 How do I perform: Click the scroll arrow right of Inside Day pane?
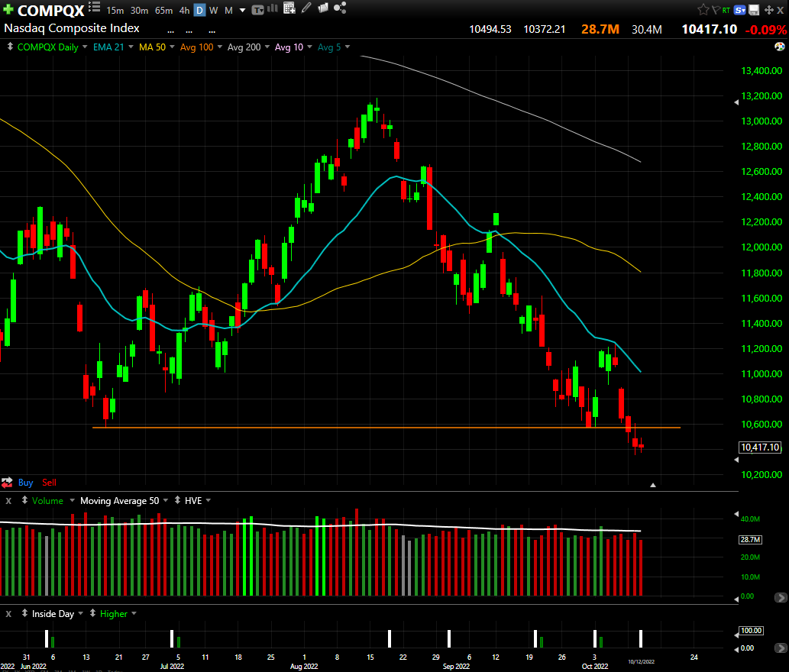[781, 648]
